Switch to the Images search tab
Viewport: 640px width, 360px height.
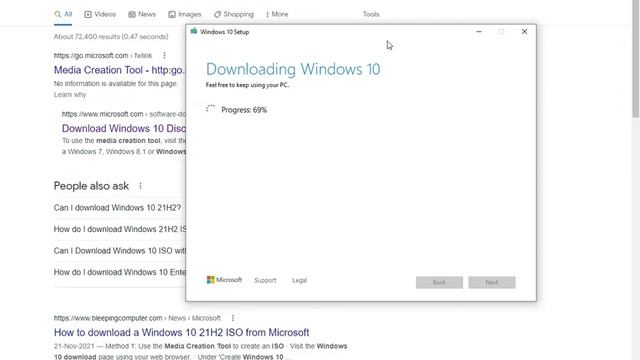click(x=184, y=14)
